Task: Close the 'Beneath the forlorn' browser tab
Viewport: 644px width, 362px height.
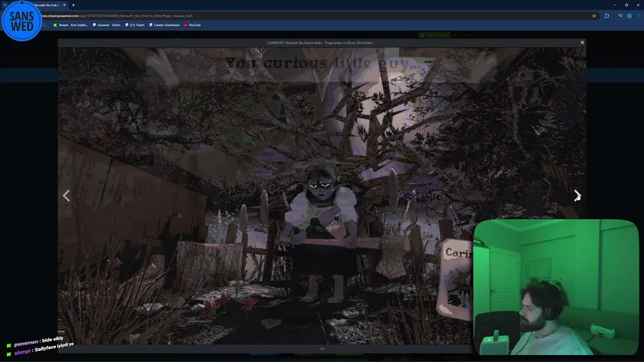Action: [64, 5]
